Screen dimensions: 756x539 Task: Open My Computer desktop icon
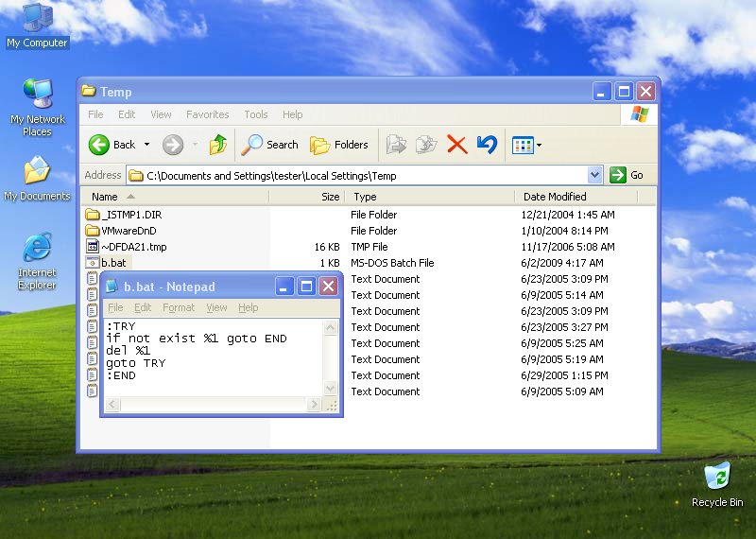point(37,26)
